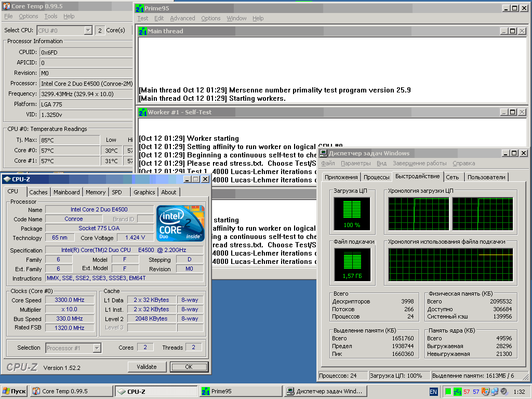Click the Main thread window icon
Image resolution: width=532 pixels, height=399 pixels.
pos(142,31)
